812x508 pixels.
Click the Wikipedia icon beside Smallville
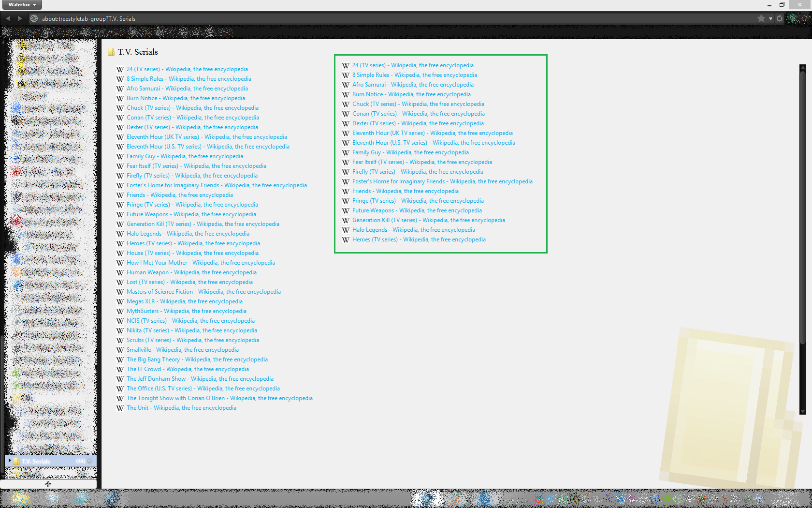point(120,350)
